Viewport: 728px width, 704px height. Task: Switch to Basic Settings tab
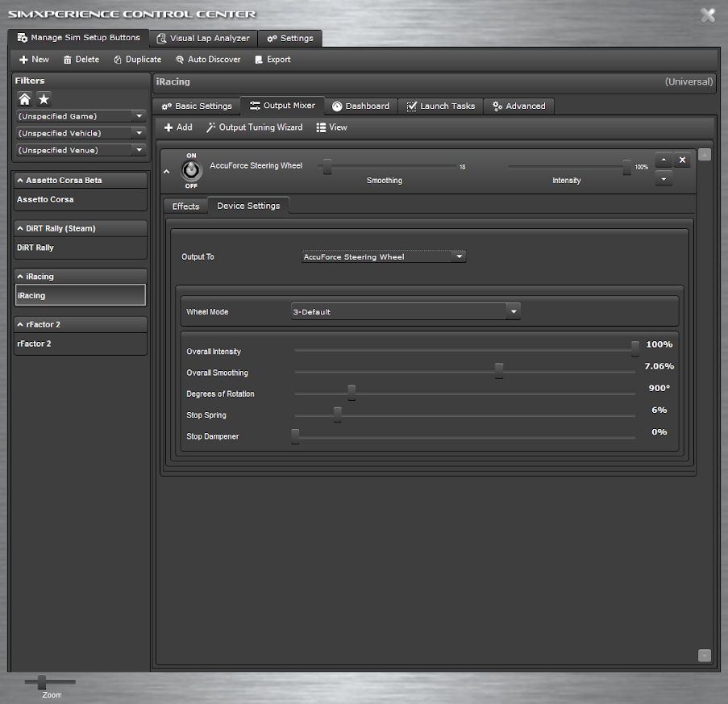(x=197, y=106)
